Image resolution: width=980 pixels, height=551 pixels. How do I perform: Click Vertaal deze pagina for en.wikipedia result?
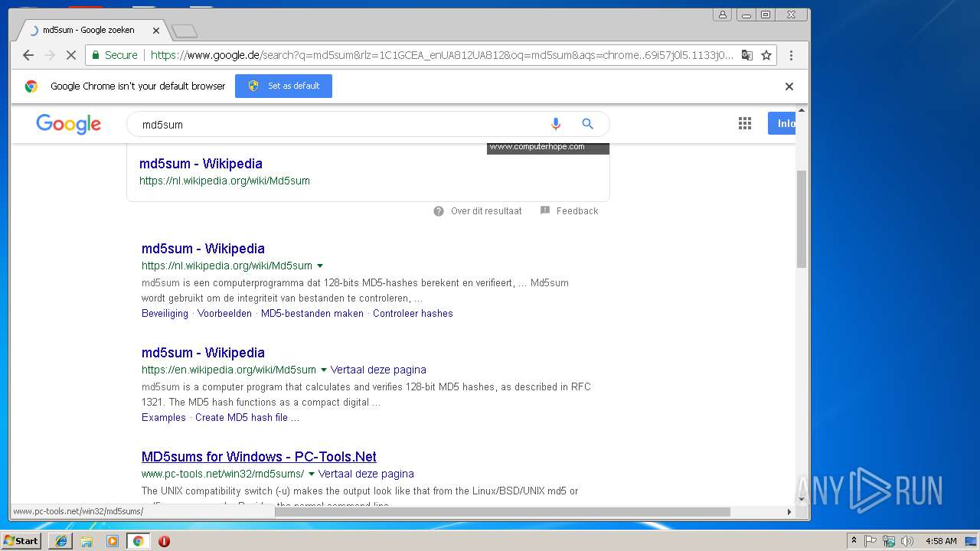point(378,370)
